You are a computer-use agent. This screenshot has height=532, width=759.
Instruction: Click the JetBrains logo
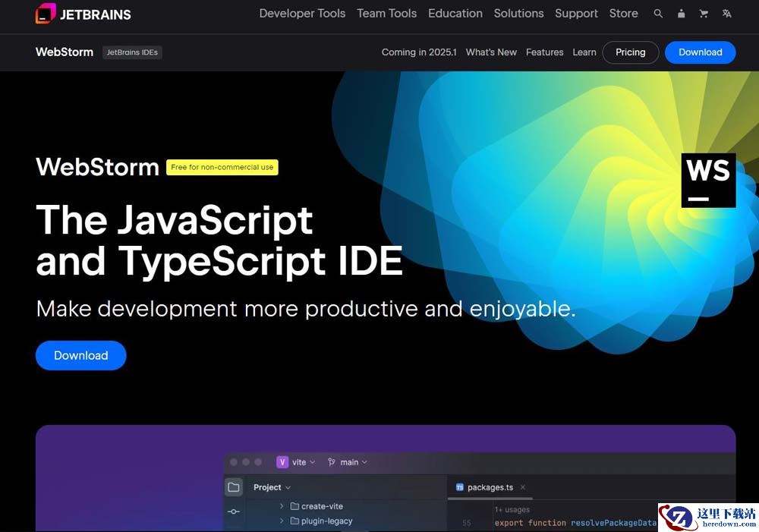pos(83,14)
